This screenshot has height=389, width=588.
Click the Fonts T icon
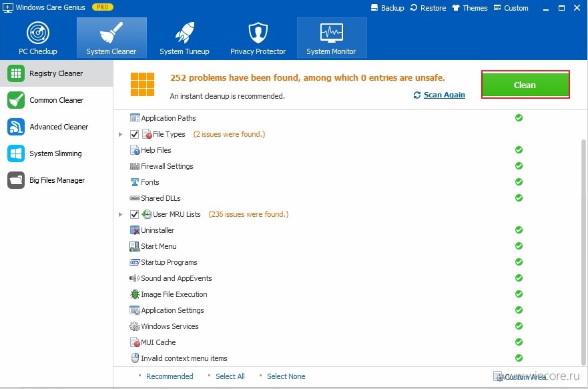pos(135,182)
